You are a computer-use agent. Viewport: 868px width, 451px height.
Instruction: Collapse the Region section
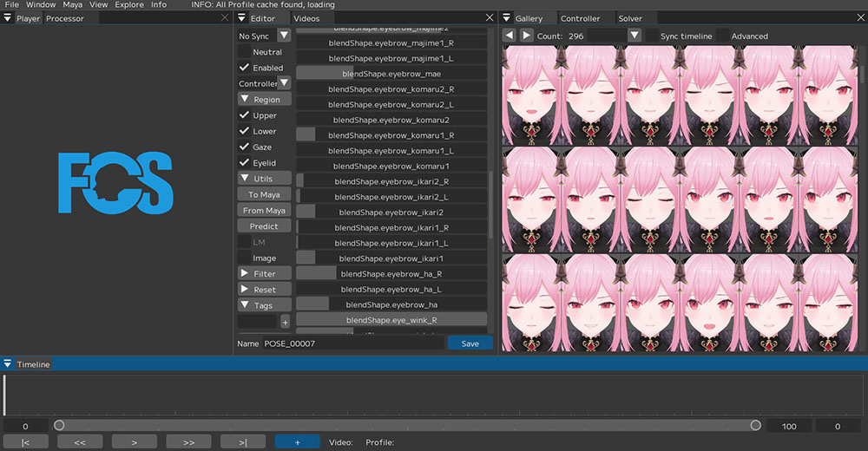pyautogui.click(x=265, y=100)
